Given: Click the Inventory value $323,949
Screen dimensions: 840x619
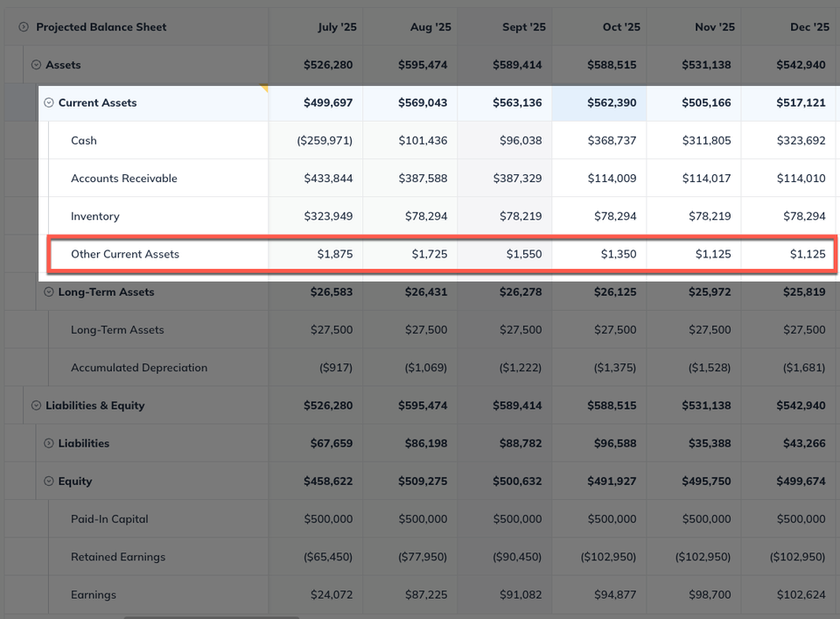Looking at the screenshot, I should point(328,216).
